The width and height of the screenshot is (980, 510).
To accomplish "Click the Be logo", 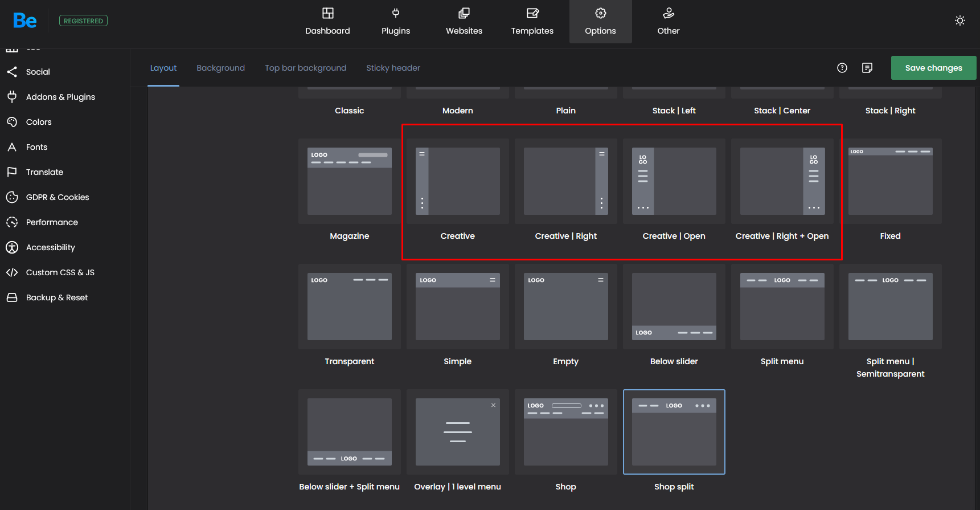I will 25,21.
